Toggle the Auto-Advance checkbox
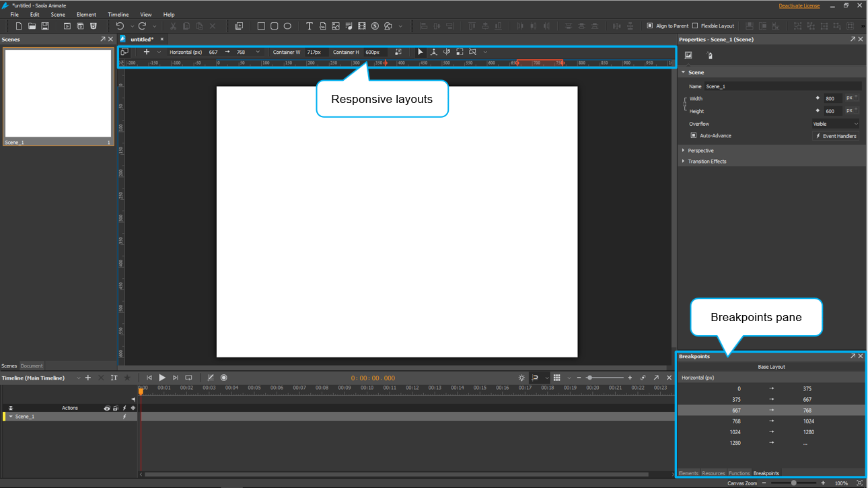Image resolution: width=868 pixels, height=488 pixels. [694, 136]
